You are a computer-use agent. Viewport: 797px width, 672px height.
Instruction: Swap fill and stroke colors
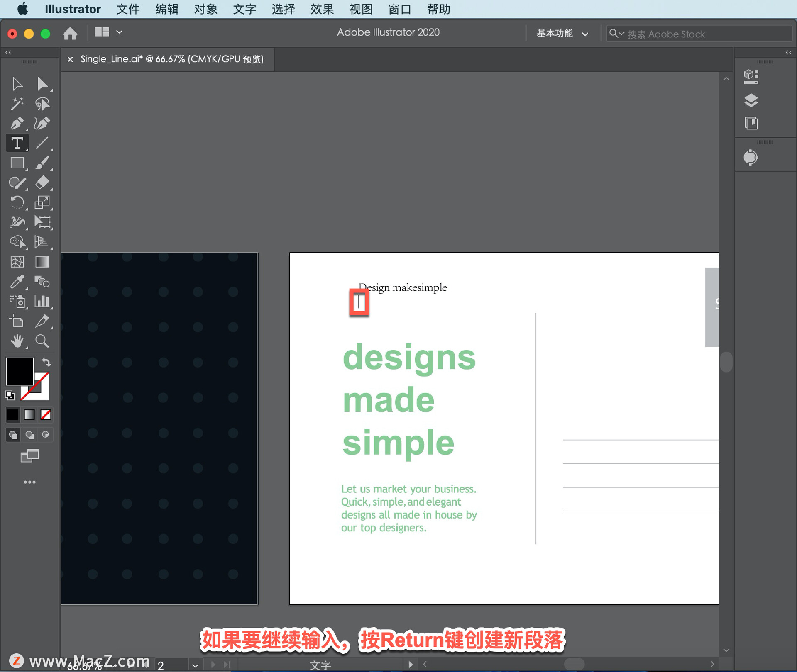tap(46, 362)
